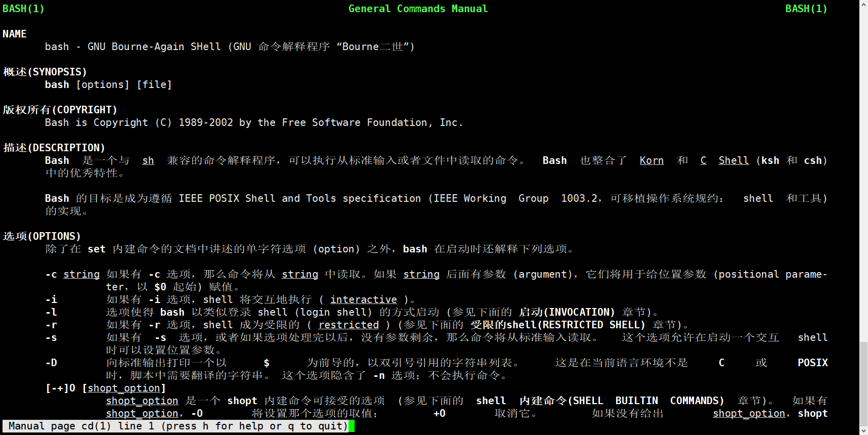
Task: Click the "-s" option flag at line start
Action: 51,337
